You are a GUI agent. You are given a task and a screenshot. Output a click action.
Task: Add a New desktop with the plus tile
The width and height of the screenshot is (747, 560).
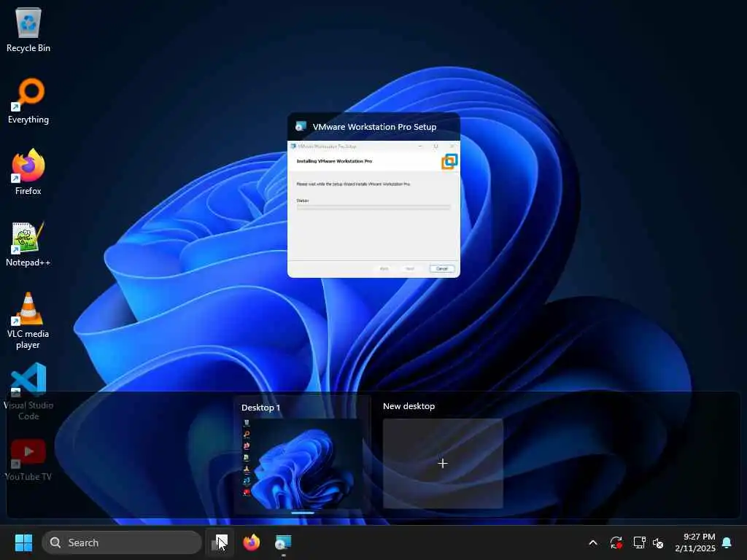(443, 463)
